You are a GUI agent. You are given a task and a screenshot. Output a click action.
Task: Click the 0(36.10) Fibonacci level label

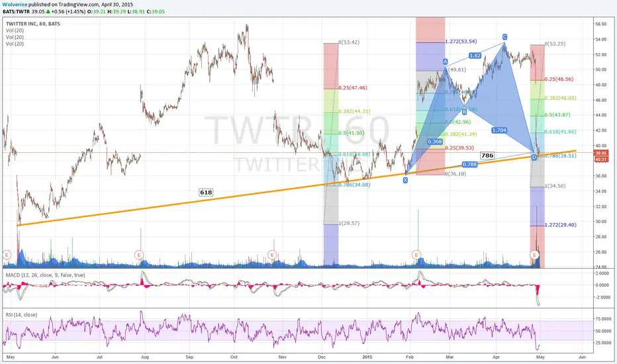point(455,173)
